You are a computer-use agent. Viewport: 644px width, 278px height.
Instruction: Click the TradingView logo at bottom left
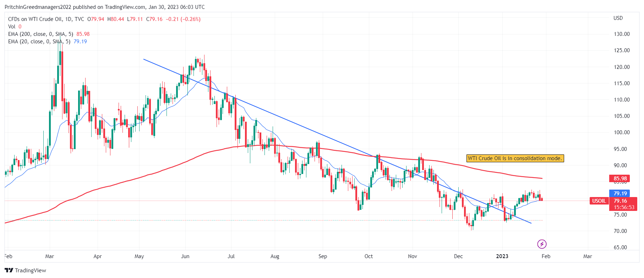[26, 270]
